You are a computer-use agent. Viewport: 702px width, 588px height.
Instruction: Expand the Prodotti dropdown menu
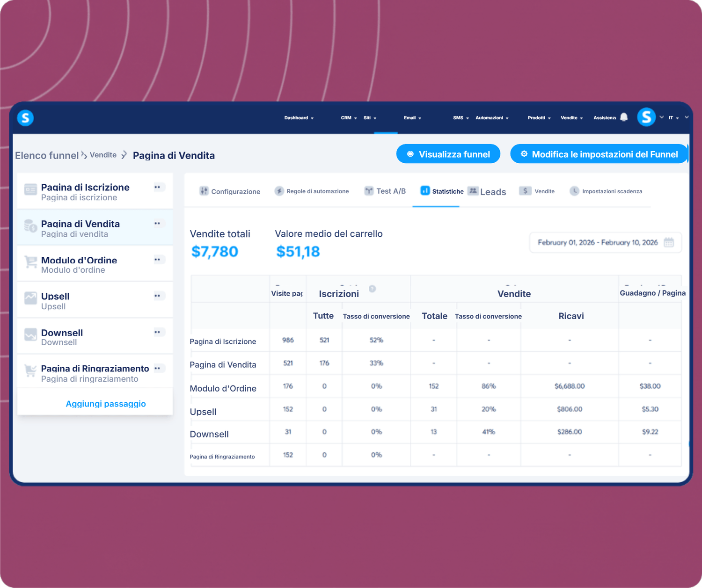pos(539,118)
